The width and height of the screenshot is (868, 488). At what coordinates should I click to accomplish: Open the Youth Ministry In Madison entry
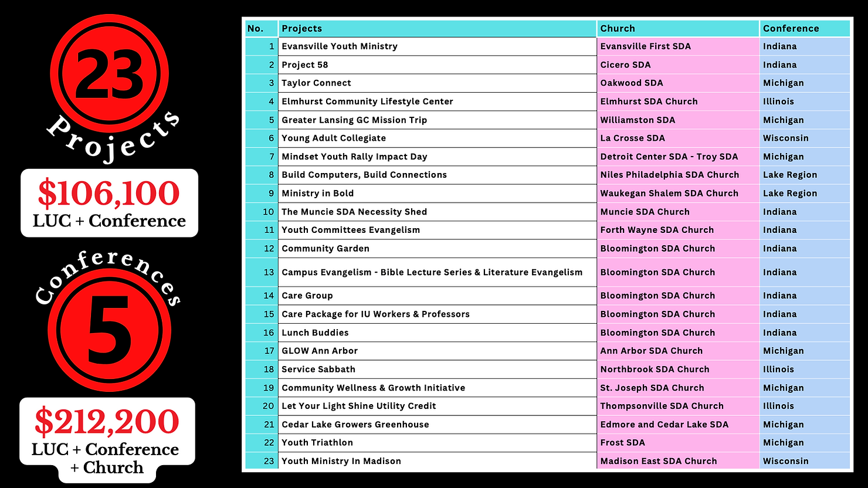341,461
